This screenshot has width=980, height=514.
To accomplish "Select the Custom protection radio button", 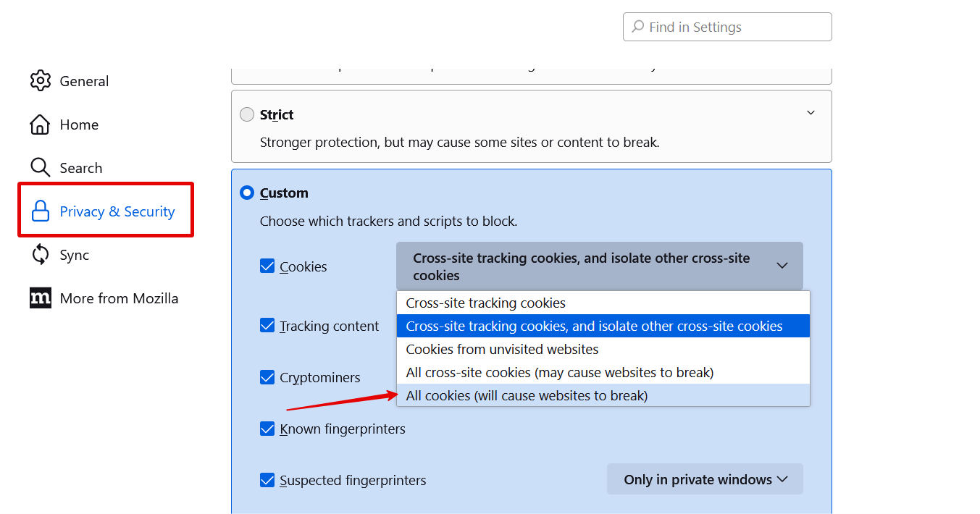I will point(247,193).
